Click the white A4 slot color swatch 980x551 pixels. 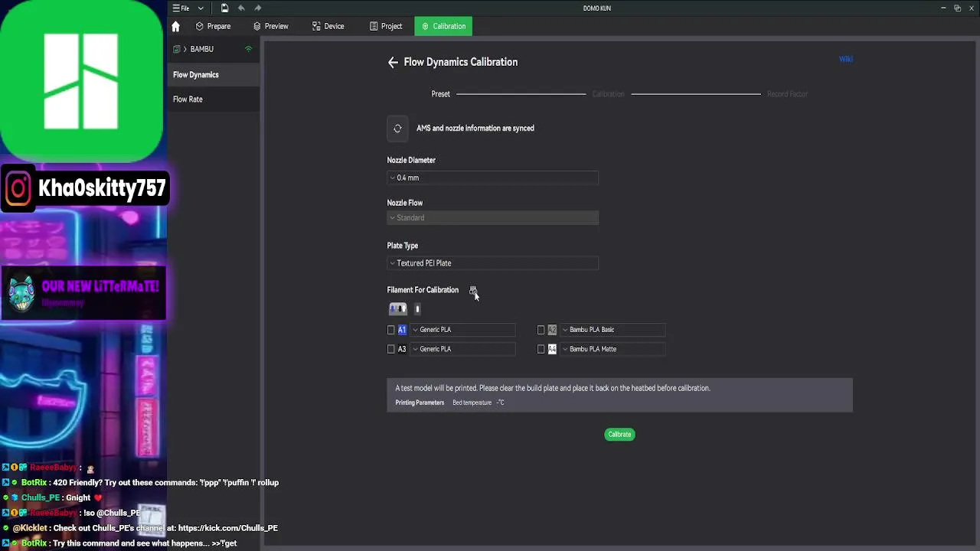[552, 349]
